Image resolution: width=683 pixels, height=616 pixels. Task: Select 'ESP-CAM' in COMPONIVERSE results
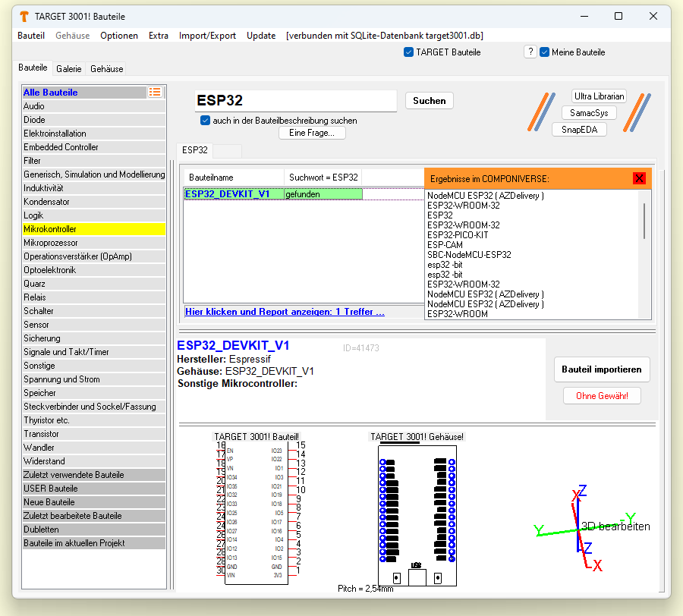445,245
